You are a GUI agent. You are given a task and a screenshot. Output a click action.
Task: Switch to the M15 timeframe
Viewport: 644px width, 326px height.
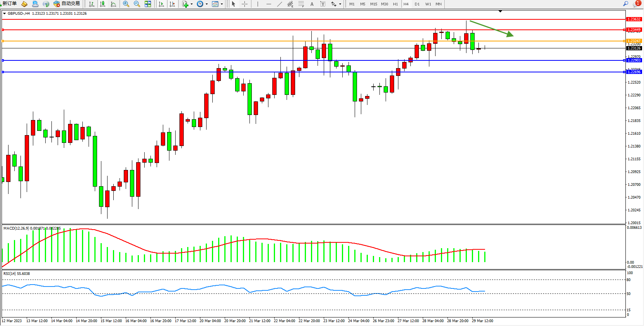coord(373,4)
